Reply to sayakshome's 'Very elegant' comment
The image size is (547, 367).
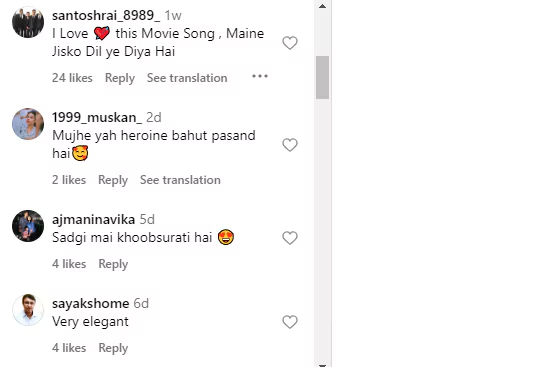pyautogui.click(x=113, y=348)
